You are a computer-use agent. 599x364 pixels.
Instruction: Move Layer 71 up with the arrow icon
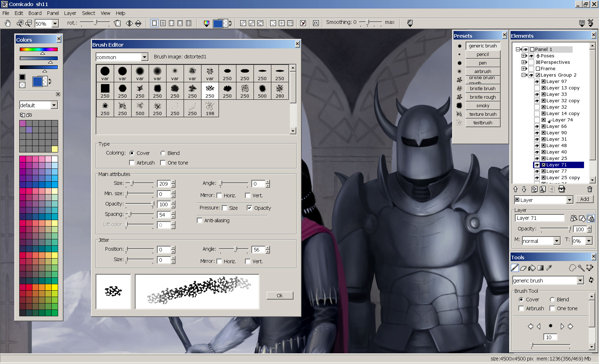tap(515, 189)
